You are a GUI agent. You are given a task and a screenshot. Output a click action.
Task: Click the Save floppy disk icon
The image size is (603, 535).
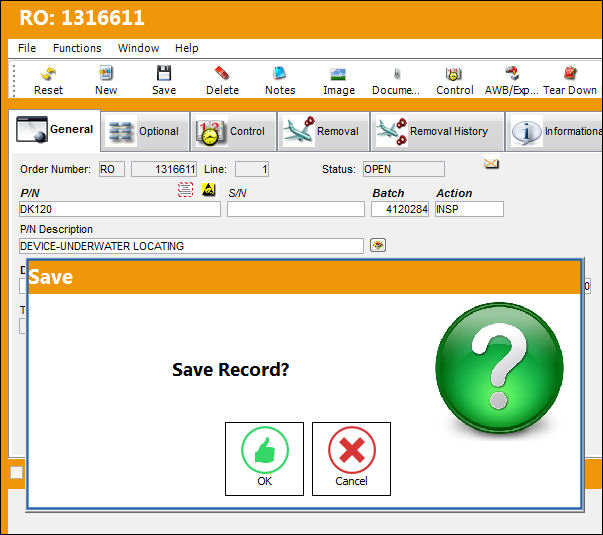point(164,81)
